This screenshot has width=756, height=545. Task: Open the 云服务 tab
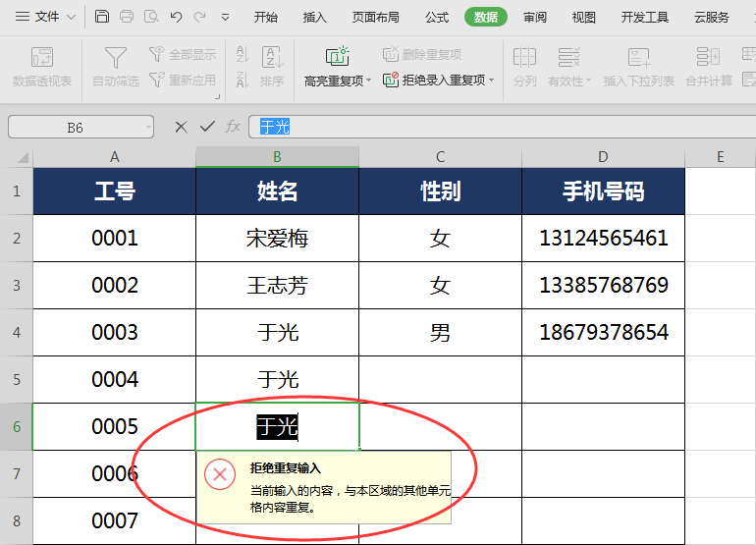click(712, 18)
